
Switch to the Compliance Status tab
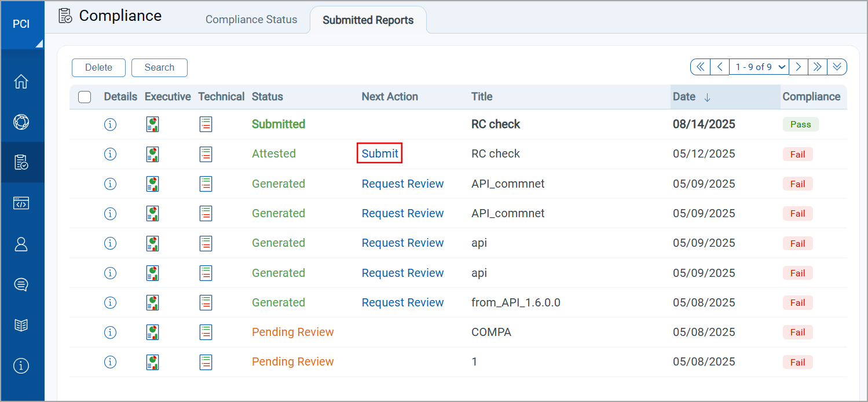click(x=251, y=20)
